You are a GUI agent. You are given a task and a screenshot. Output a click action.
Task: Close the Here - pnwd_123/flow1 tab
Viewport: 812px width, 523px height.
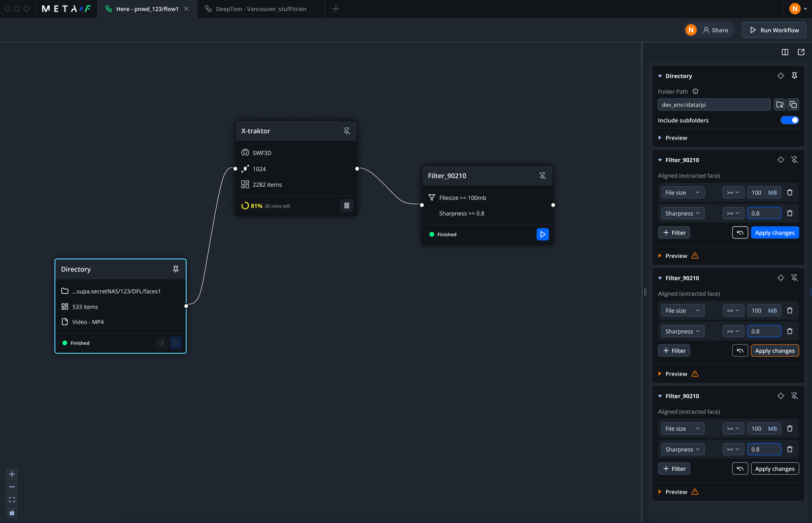pos(186,9)
